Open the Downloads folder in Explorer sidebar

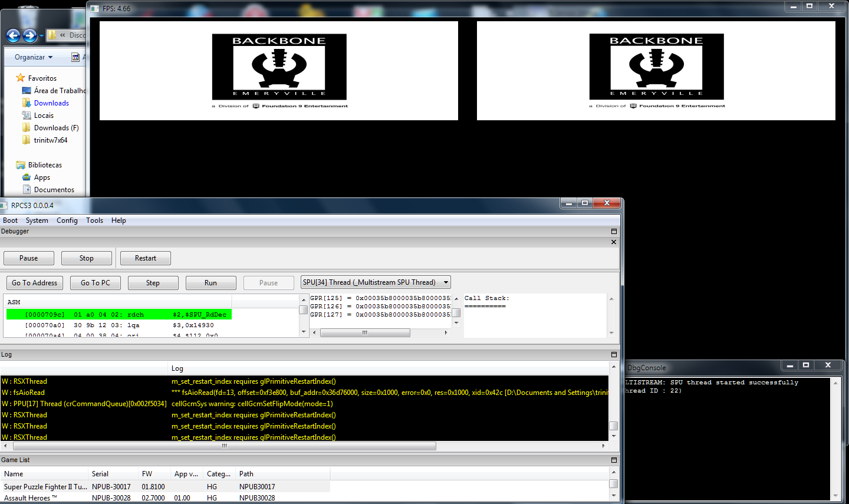pos(51,103)
